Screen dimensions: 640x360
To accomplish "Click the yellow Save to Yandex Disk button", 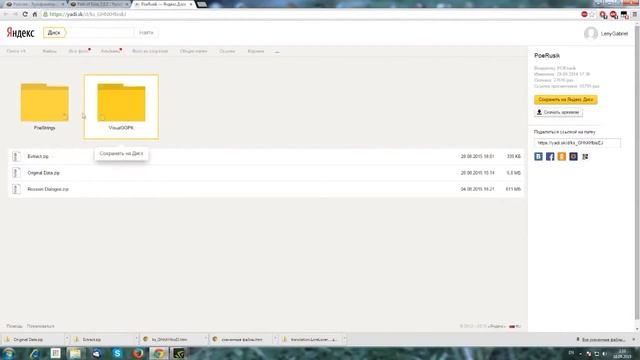I will [x=565, y=100].
